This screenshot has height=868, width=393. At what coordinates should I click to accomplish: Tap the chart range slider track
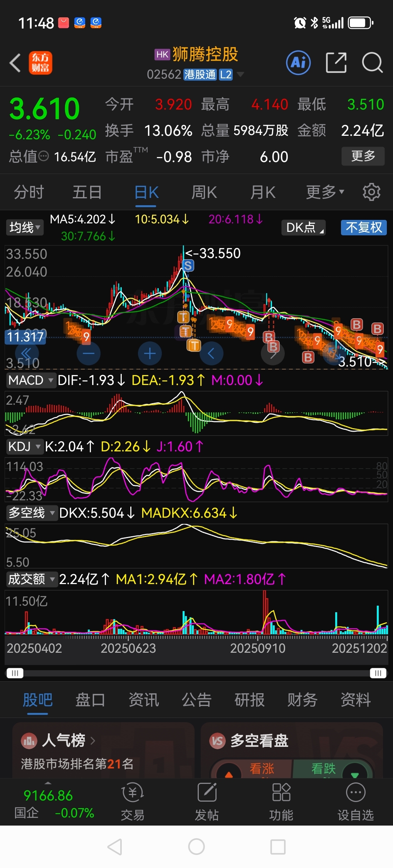(x=196, y=673)
